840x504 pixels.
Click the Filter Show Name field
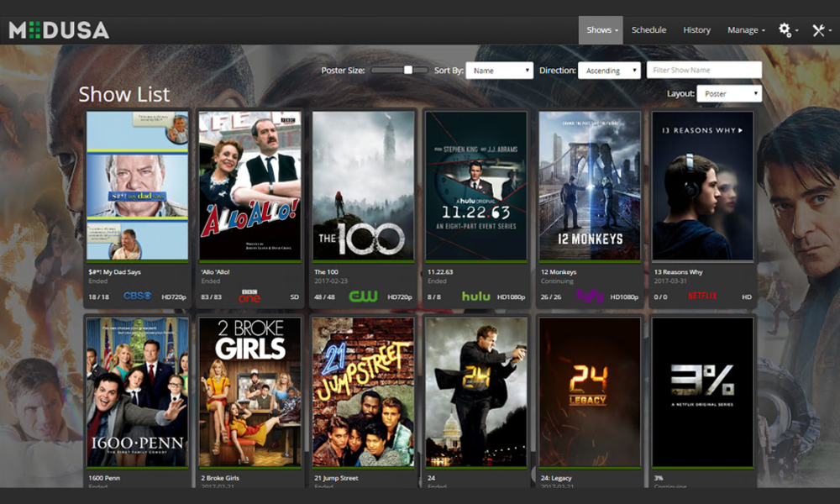pos(704,71)
